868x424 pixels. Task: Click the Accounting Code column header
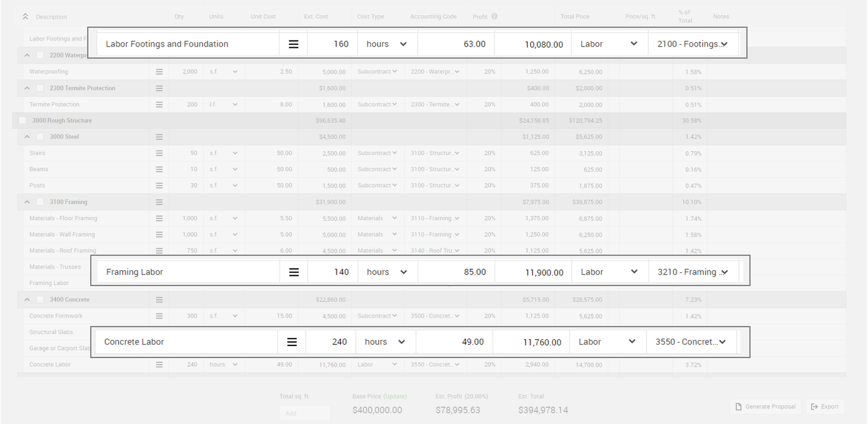pyautogui.click(x=433, y=17)
